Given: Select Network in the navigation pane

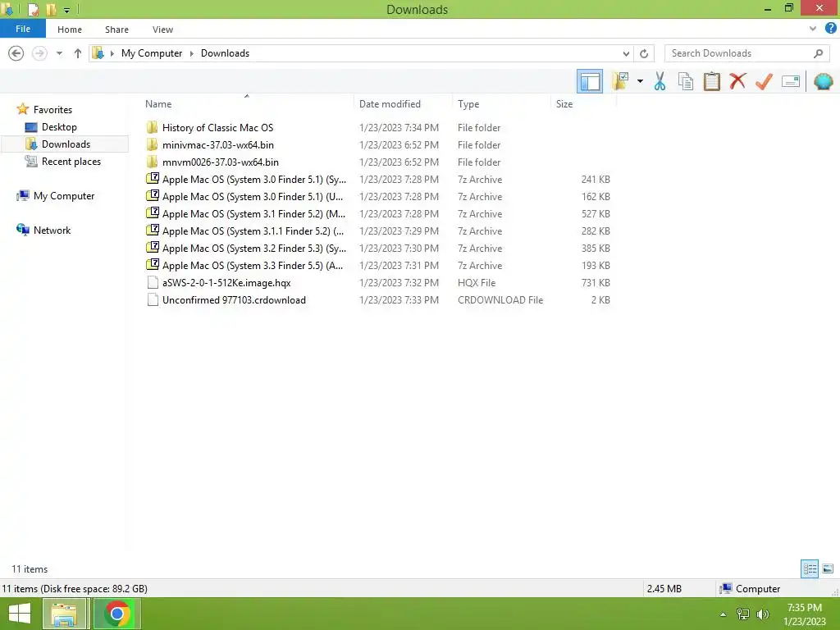Looking at the screenshot, I should click(x=52, y=230).
